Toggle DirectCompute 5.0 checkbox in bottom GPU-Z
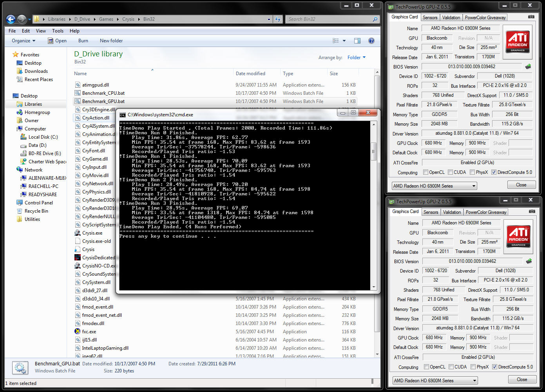This screenshot has width=545, height=392. pyautogui.click(x=494, y=367)
